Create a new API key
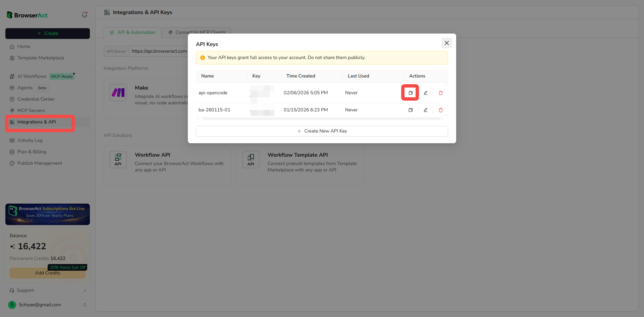This screenshot has height=317, width=644. click(x=322, y=131)
